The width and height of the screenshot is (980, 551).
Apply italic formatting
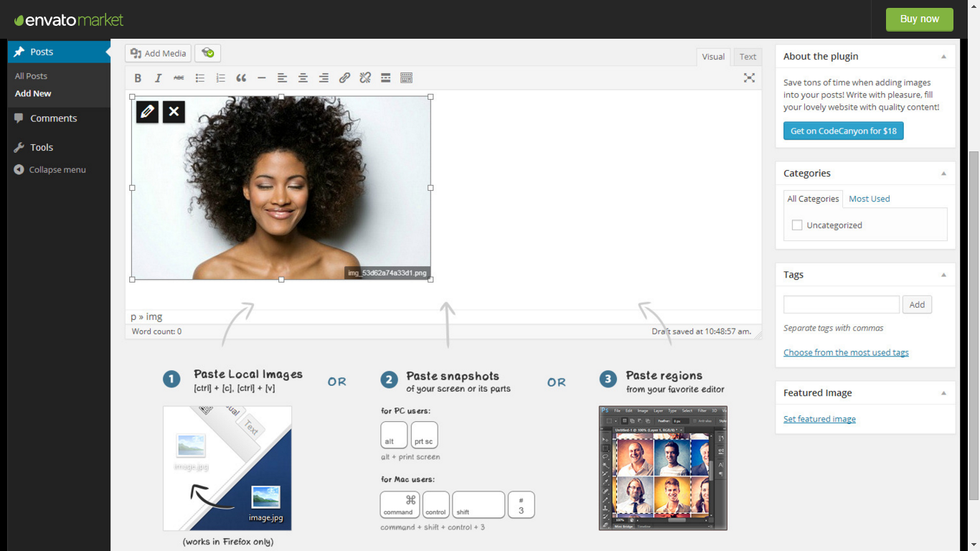point(159,78)
